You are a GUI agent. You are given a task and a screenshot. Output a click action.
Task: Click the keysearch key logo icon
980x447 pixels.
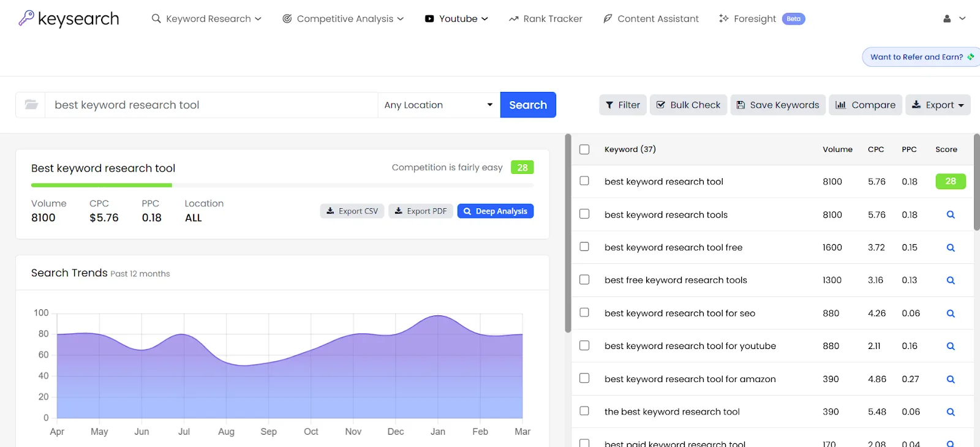(x=26, y=18)
